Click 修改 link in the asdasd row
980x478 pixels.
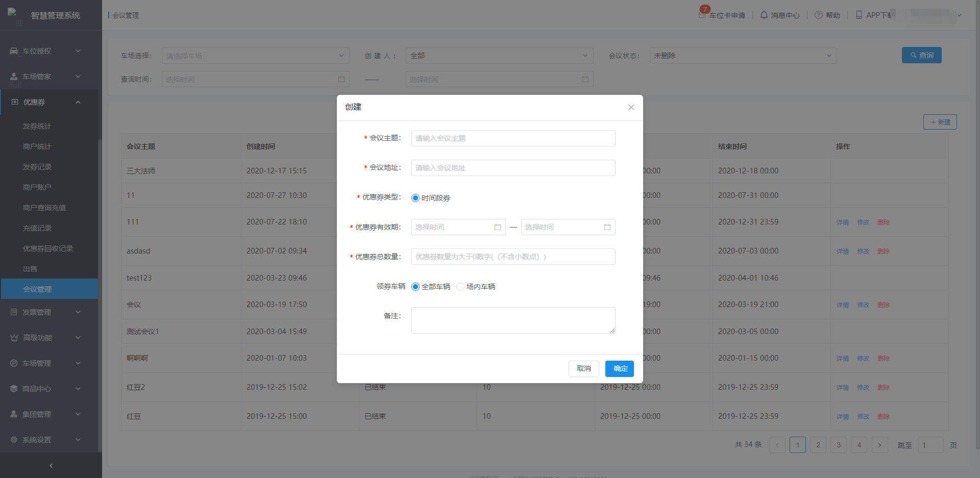pyautogui.click(x=863, y=251)
